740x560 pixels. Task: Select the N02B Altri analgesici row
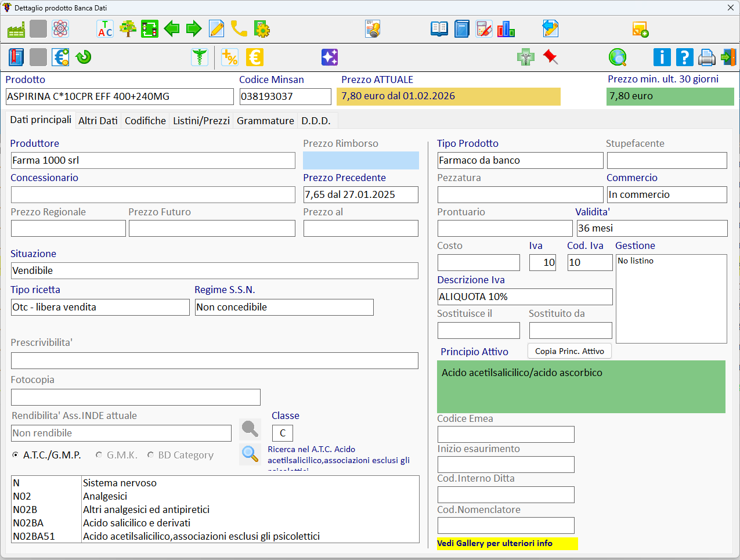click(215, 510)
